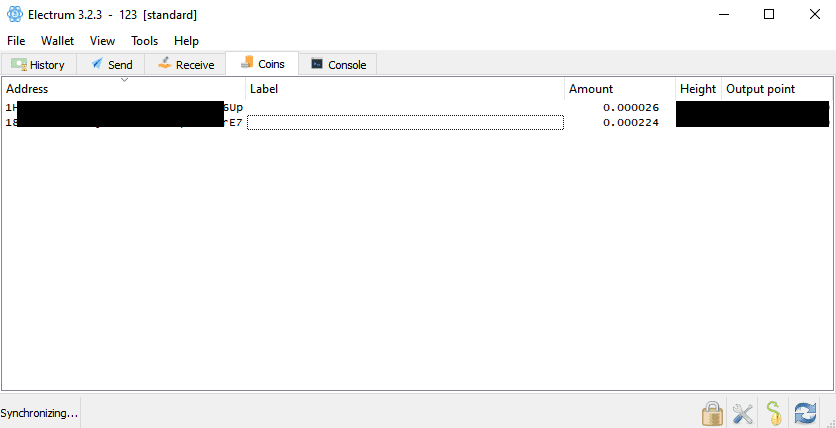Click the network status refresh icon

(804, 412)
